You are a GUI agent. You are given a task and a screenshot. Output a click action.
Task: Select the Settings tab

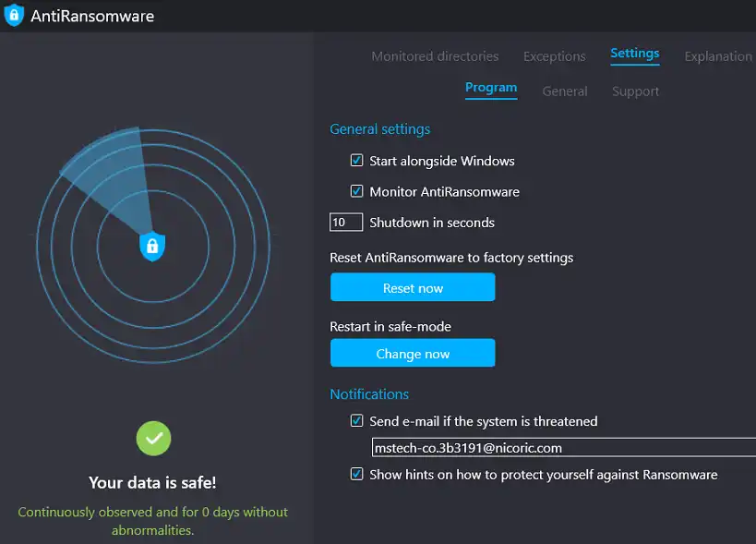(635, 54)
